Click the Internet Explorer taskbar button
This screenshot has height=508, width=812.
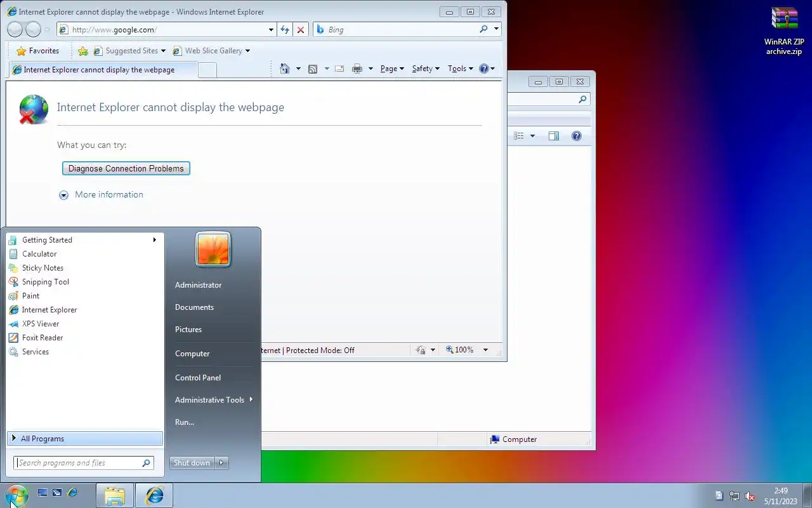154,495
